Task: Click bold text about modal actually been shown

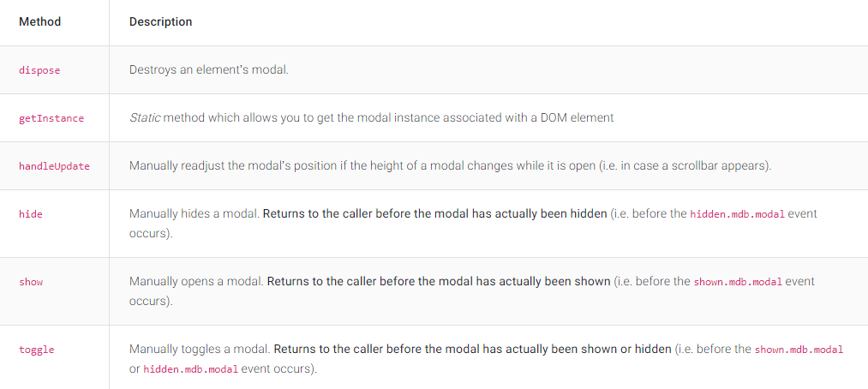Action: pyautogui.click(x=439, y=282)
